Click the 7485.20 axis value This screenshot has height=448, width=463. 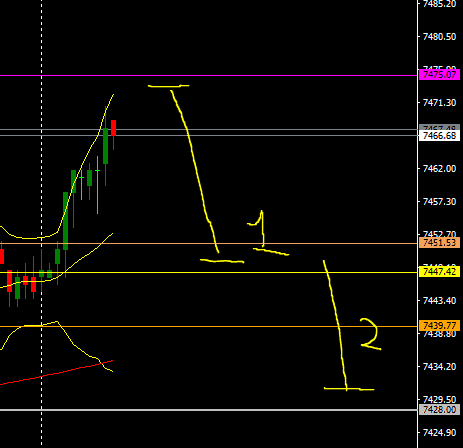[439, 4]
